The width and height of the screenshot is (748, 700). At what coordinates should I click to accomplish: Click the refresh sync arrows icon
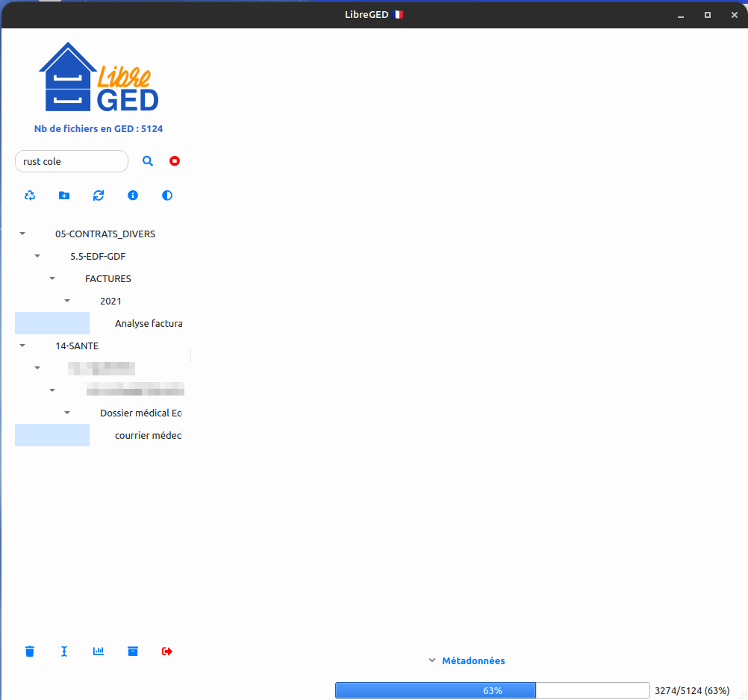coord(99,196)
